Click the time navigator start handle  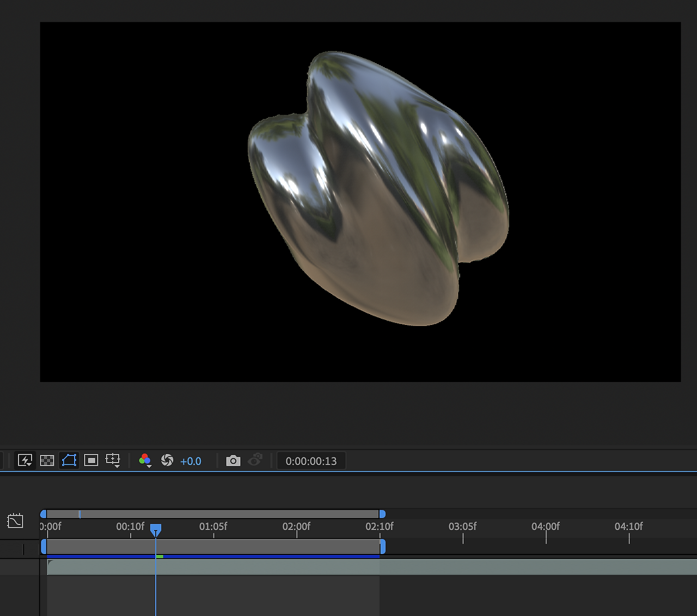pos(44,514)
